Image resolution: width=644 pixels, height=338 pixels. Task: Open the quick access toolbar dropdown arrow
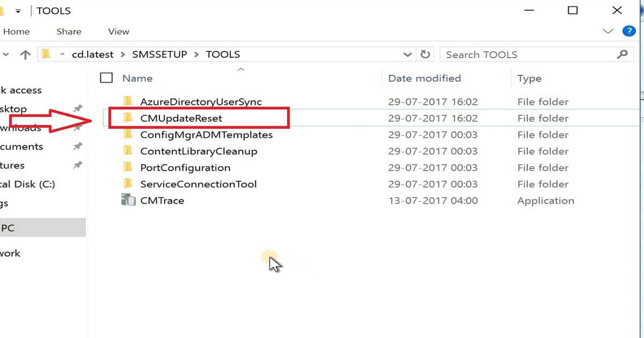pyautogui.click(x=18, y=11)
